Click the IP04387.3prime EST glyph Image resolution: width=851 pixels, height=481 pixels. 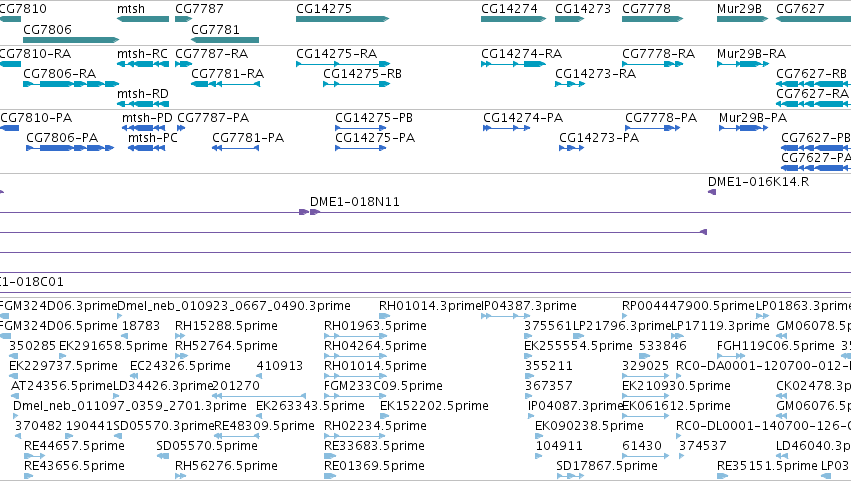pyautogui.click(x=505, y=316)
